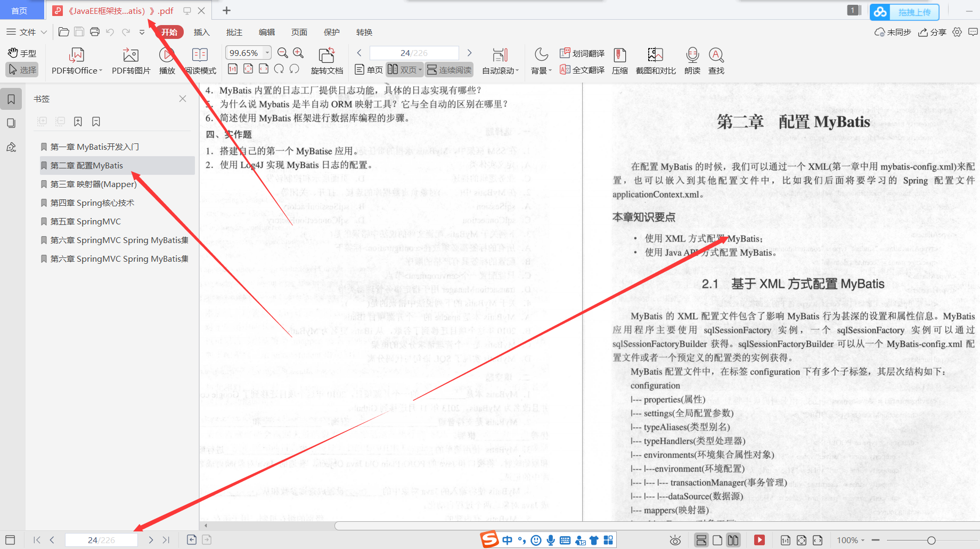The image size is (980, 549).
Task: Toggle Sogou 中 Chinese input mode
Action: pos(507,540)
